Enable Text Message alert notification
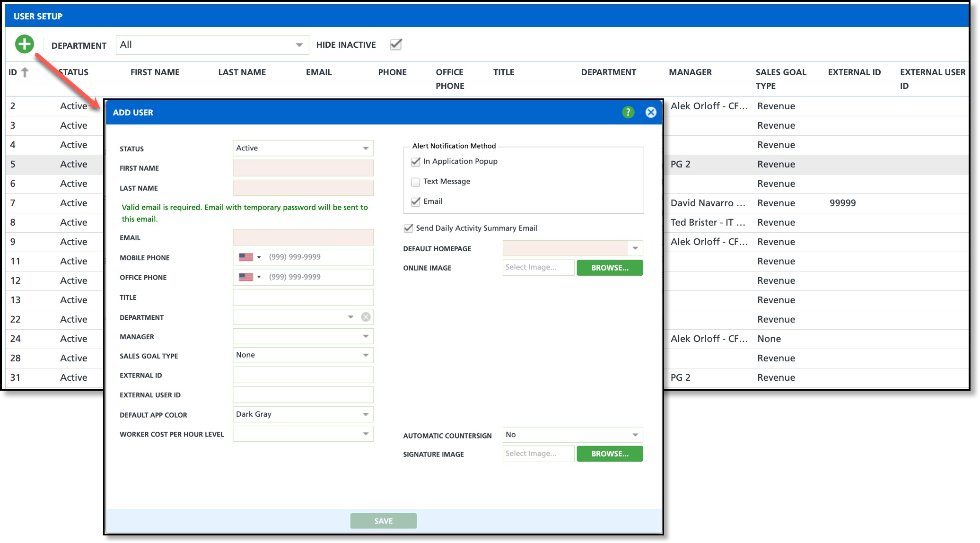Viewport: 980px width, 543px height. click(x=416, y=182)
